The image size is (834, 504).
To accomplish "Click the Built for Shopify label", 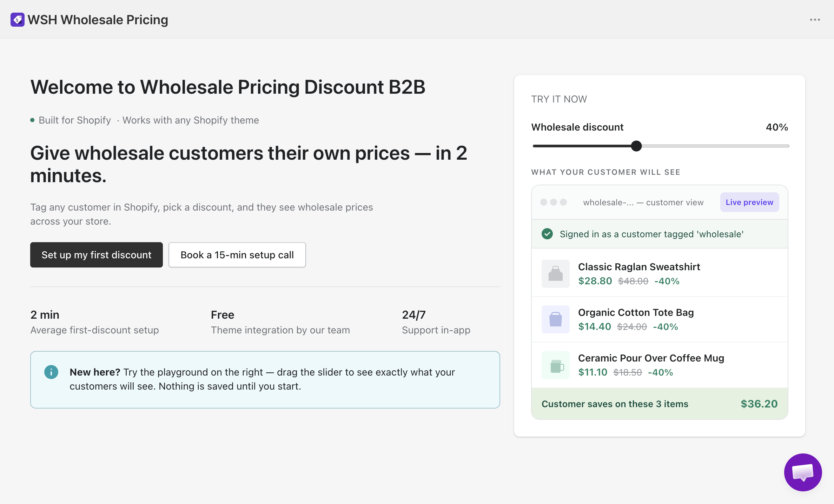I will [x=74, y=120].
